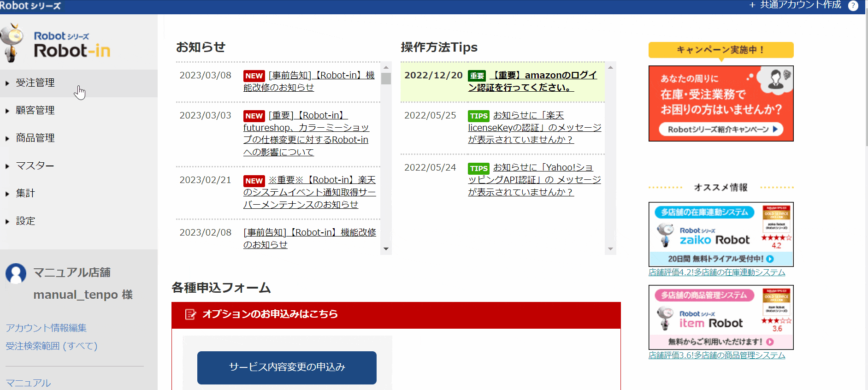
Task: Open the 受注検索範囲 (すべて) link
Action: pos(52,346)
